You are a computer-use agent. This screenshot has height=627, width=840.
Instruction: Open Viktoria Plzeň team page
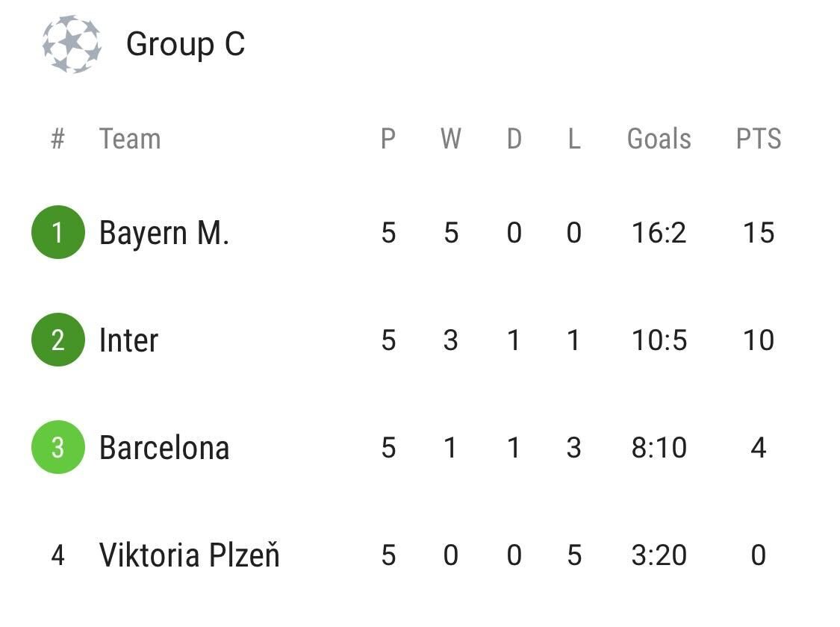point(190,555)
